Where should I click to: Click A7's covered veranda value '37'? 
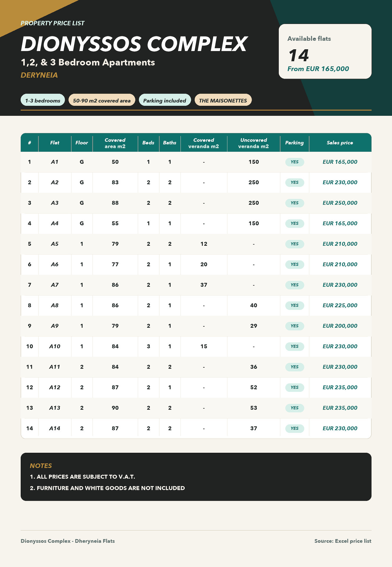click(x=204, y=285)
